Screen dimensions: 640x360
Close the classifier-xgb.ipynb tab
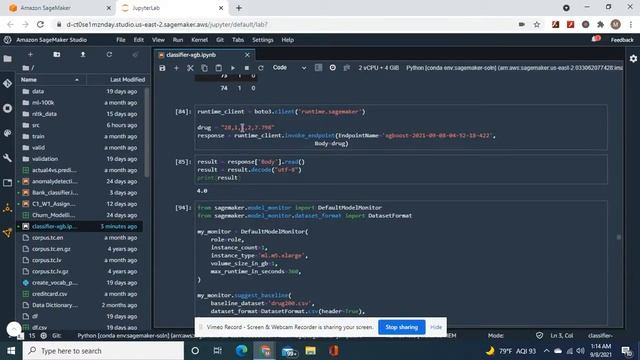[247, 55]
